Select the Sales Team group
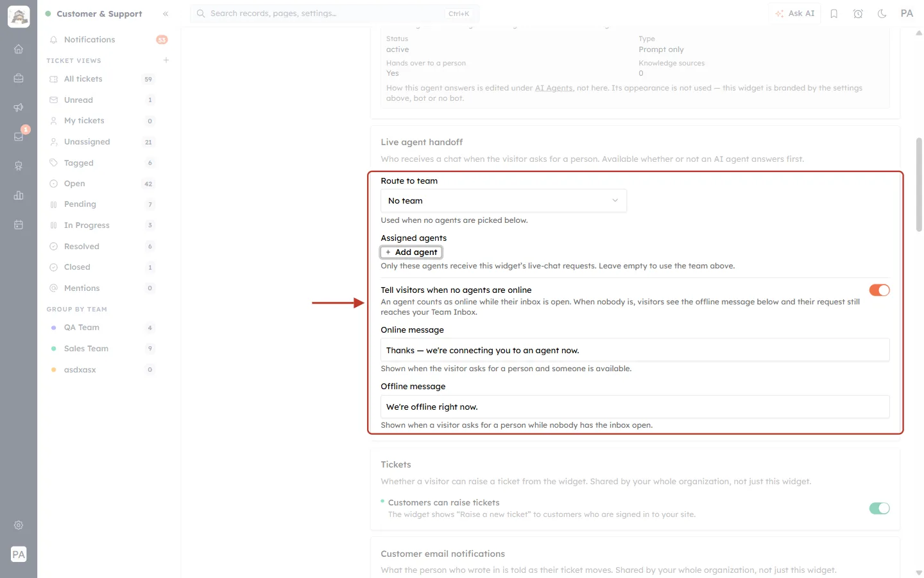The image size is (924, 578). [102, 349]
